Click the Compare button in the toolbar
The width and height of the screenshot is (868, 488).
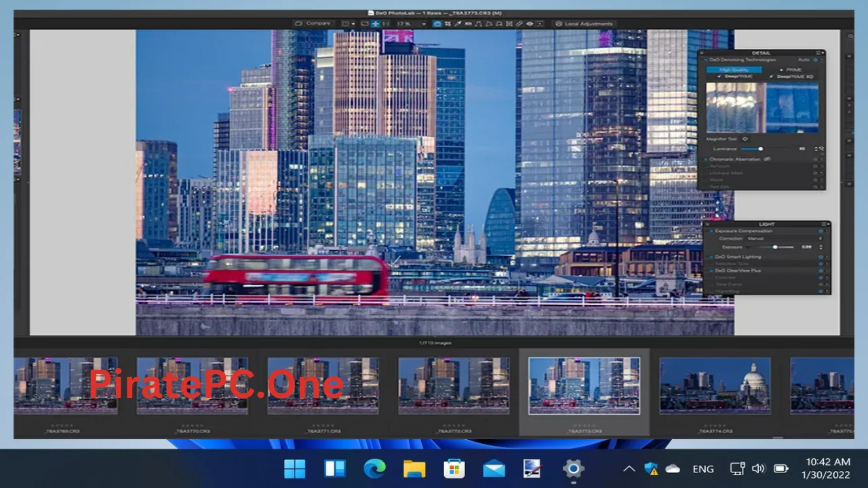[313, 24]
